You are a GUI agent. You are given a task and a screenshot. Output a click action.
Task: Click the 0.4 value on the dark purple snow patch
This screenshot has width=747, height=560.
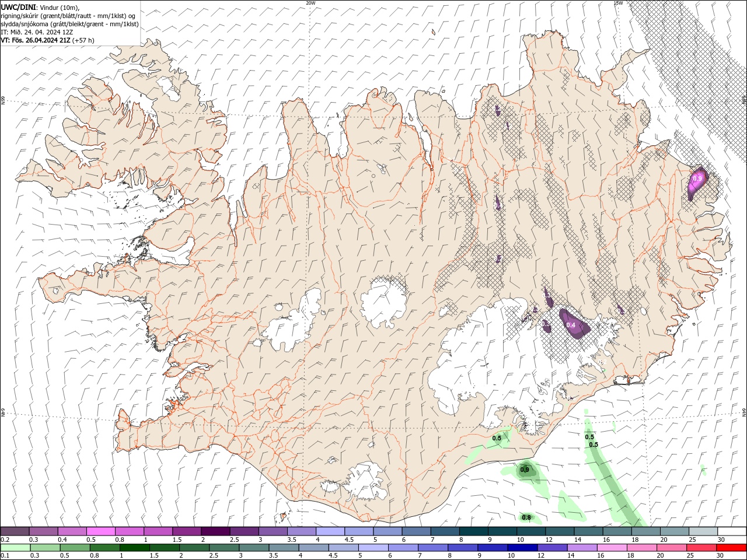571,325
